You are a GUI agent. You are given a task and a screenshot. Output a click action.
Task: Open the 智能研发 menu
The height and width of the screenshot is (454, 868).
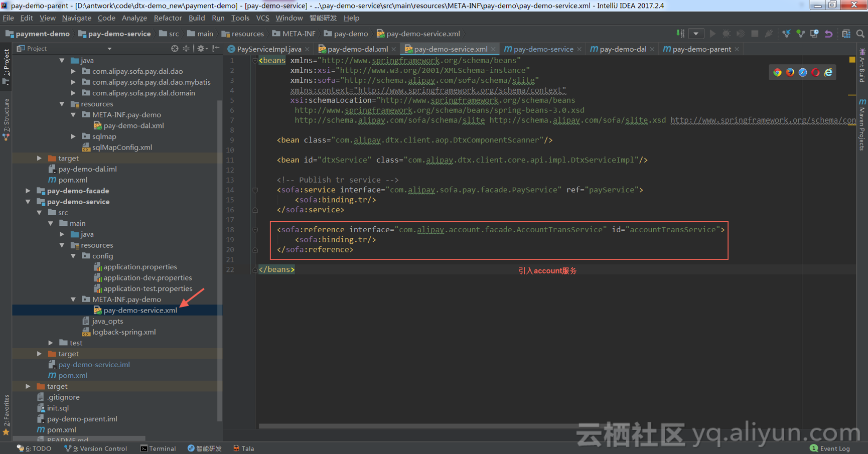pos(323,18)
